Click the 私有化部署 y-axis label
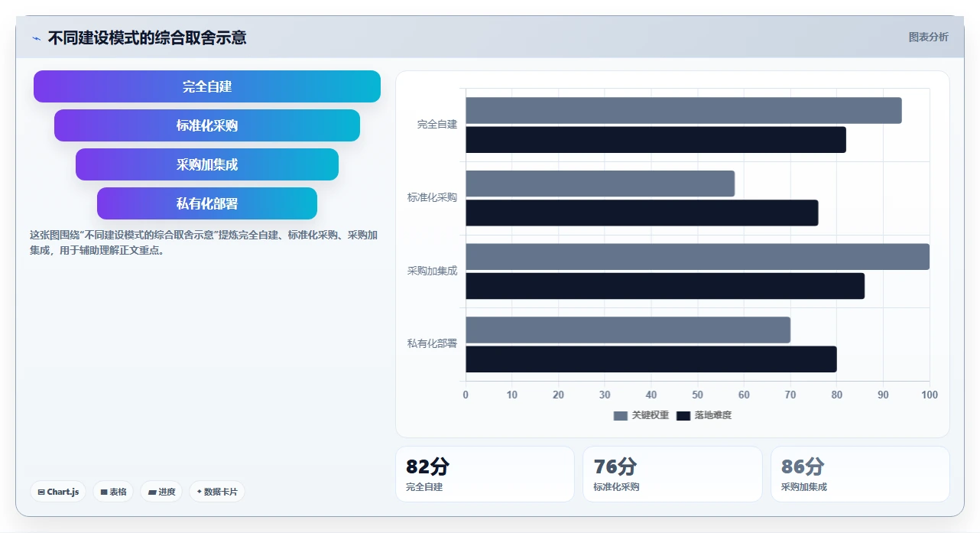The width and height of the screenshot is (980, 533). click(x=432, y=344)
